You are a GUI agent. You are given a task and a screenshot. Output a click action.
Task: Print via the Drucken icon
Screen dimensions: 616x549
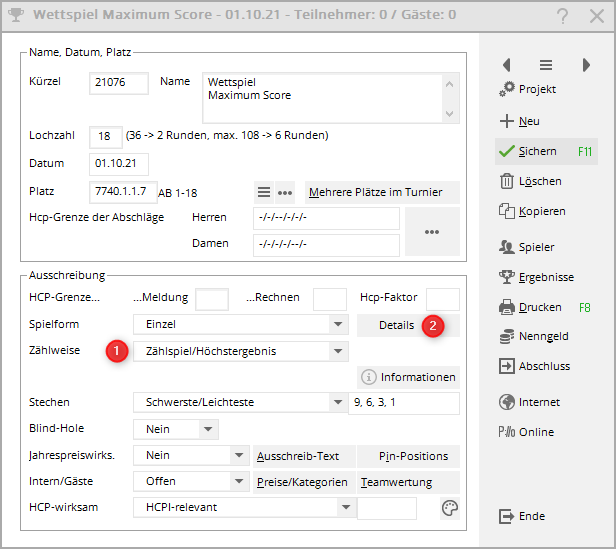click(506, 307)
